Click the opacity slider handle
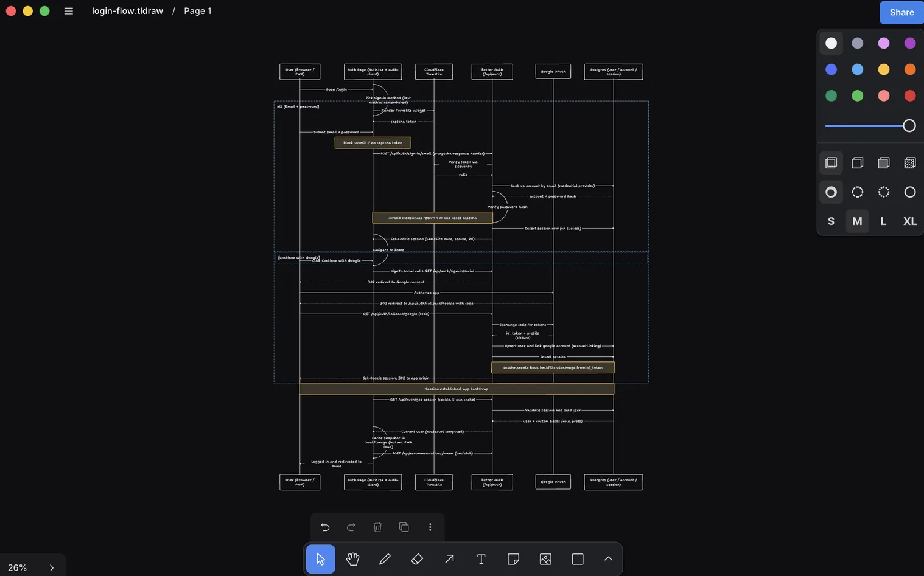This screenshot has width=924, height=576. (x=909, y=126)
